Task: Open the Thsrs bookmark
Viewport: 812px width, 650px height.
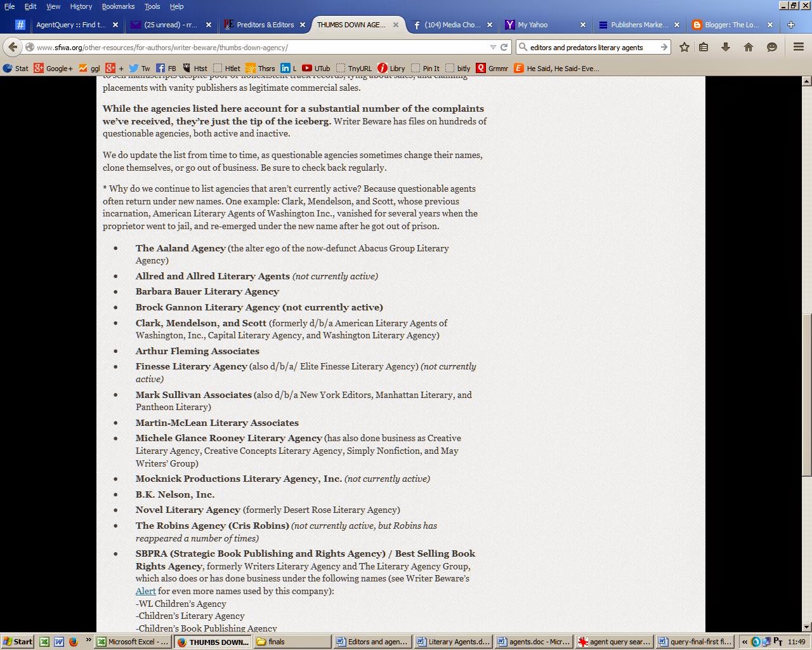Action: pyautogui.click(x=260, y=68)
